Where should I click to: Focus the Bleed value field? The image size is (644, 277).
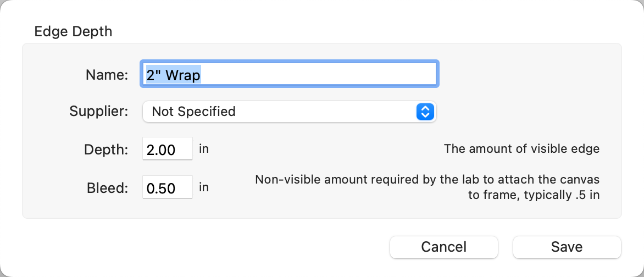[167, 188]
